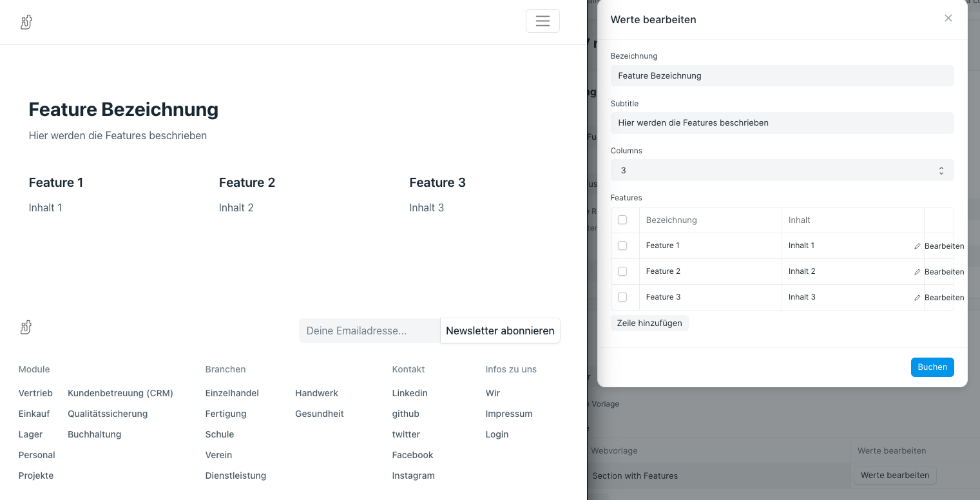The height and width of the screenshot is (500, 980).
Task: Click the footer logo icon
Action: click(26, 327)
